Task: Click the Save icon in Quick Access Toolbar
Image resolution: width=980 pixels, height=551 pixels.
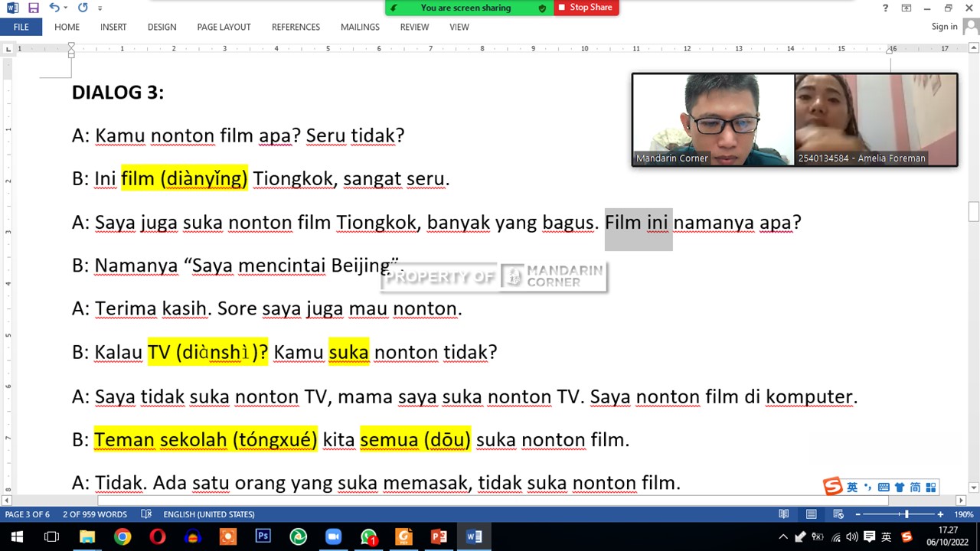Action: 33,8
